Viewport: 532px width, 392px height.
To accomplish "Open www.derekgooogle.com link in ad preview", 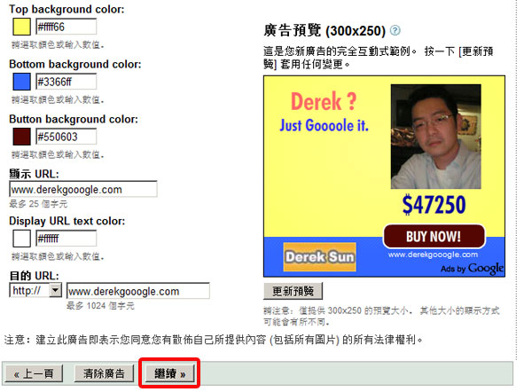I will tap(433, 255).
